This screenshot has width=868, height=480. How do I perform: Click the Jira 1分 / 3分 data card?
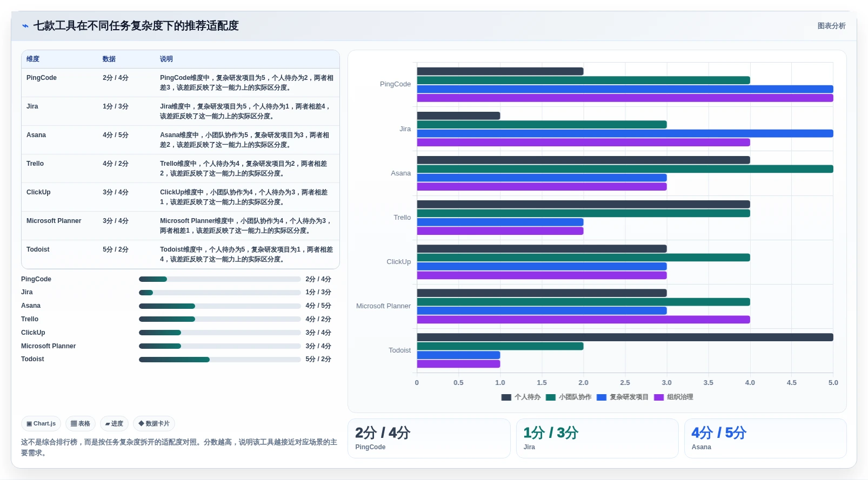[597, 438]
